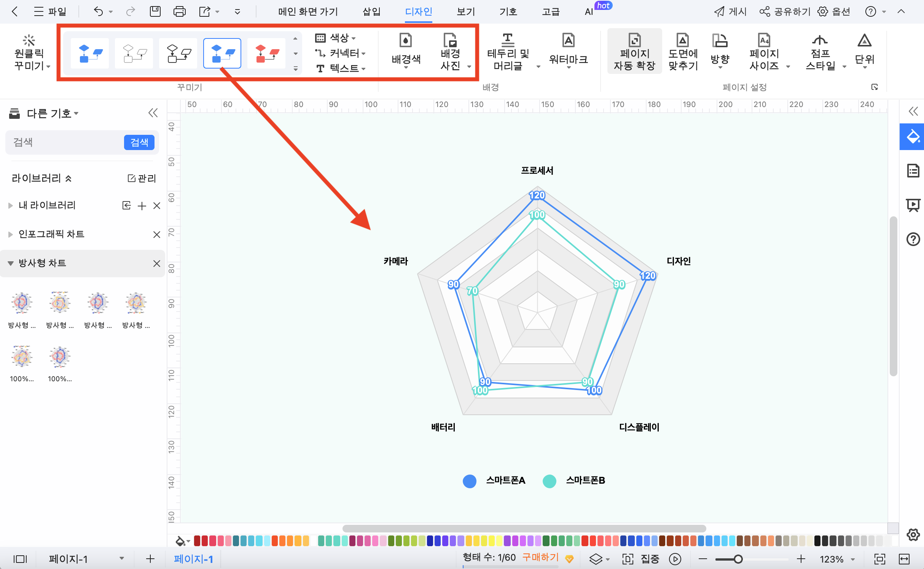Click the save floppy disk icon

pos(155,11)
